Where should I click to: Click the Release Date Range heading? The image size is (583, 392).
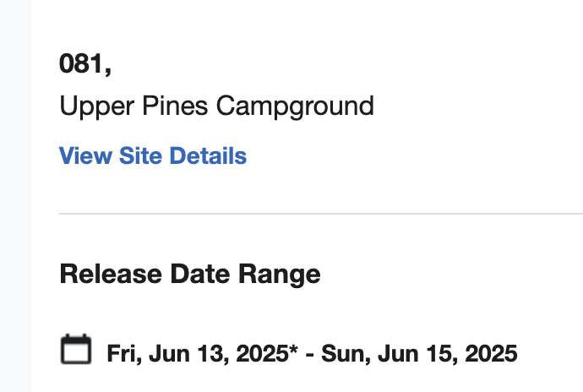click(190, 275)
